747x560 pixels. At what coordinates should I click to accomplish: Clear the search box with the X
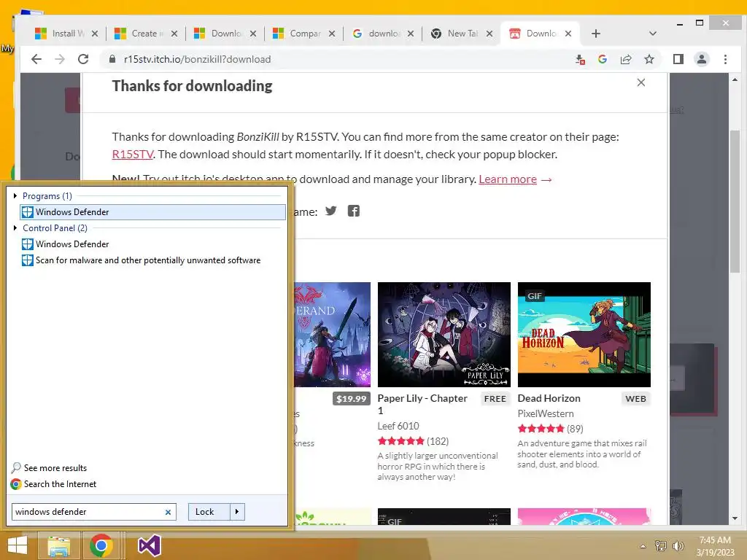click(168, 513)
